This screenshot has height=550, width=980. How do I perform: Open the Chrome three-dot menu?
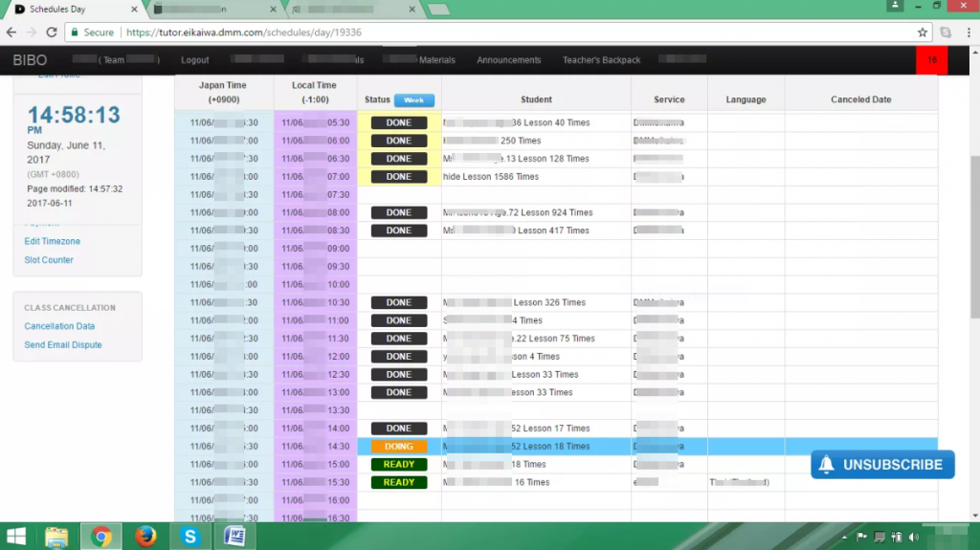(x=968, y=32)
